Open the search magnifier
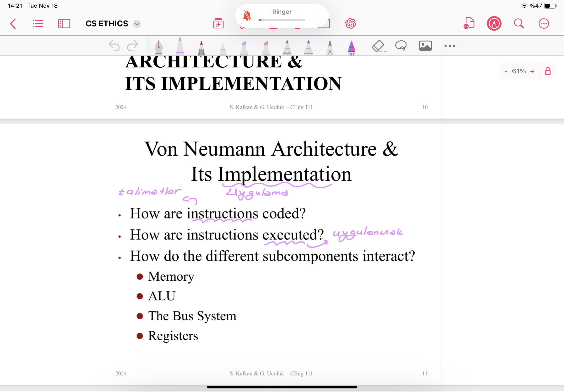 [x=519, y=24]
